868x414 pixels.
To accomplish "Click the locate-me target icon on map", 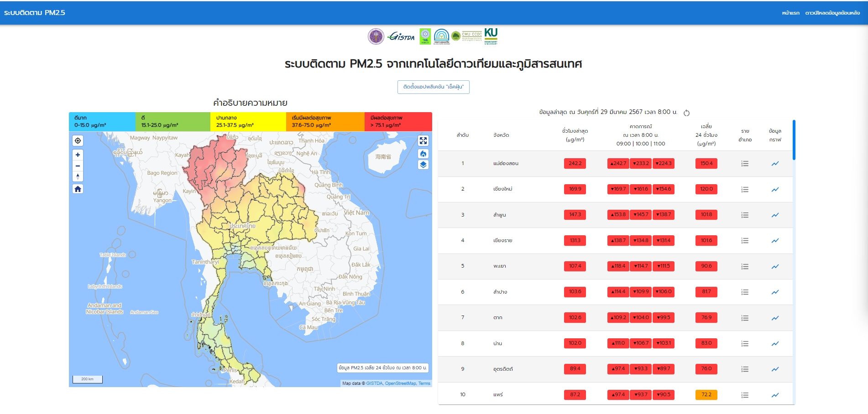I will [x=78, y=141].
